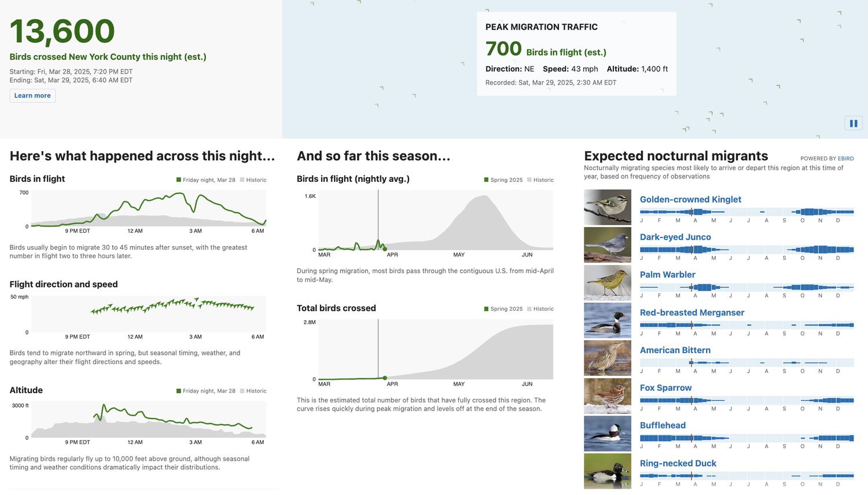The height and width of the screenshot is (495, 868).
Task: Pause the animated migration map
Action: (854, 123)
